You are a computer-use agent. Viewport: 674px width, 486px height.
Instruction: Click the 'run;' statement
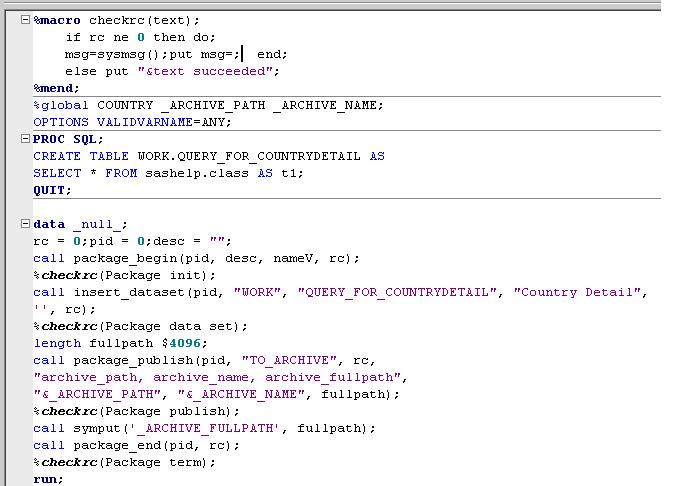coord(49,480)
